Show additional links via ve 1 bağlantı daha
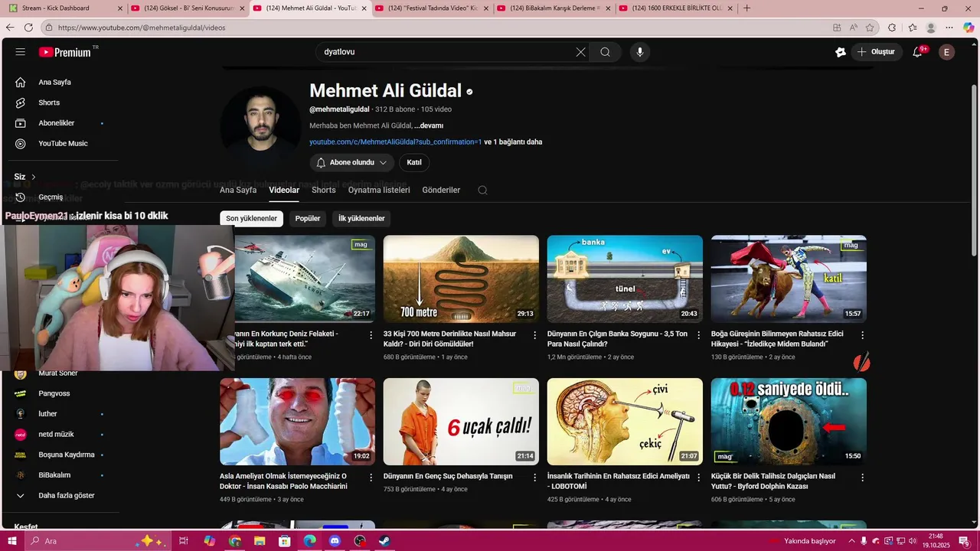 point(513,142)
